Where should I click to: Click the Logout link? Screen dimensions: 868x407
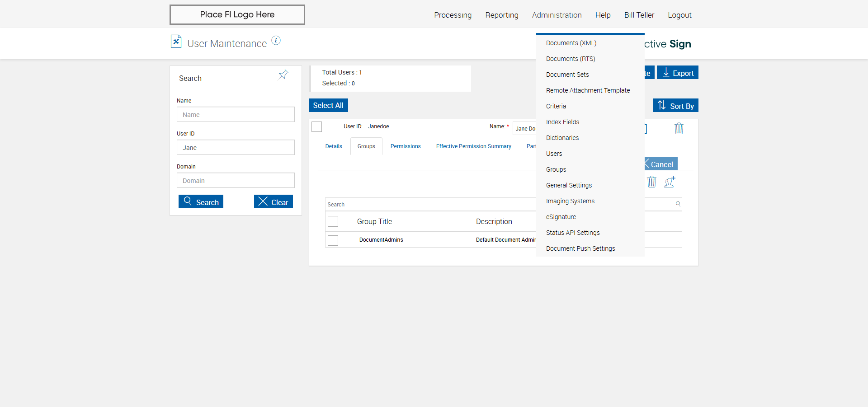[679, 15]
